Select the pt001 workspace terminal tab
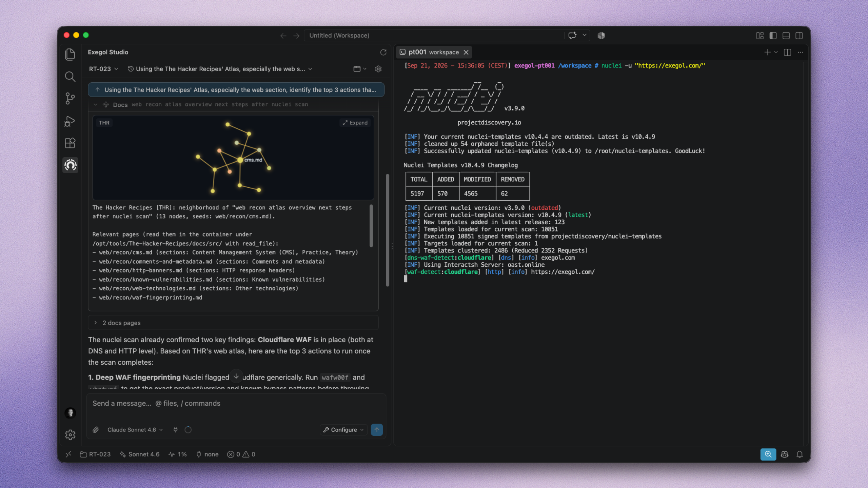Image resolution: width=868 pixels, height=488 pixels. point(434,52)
